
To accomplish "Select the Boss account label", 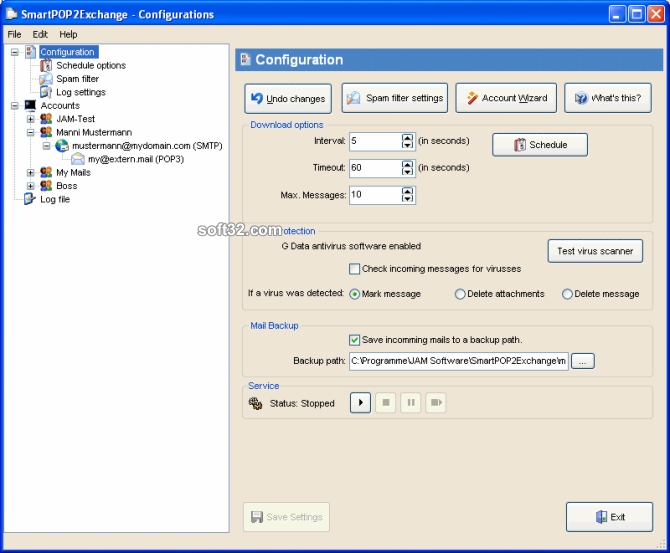I will click(x=67, y=186).
